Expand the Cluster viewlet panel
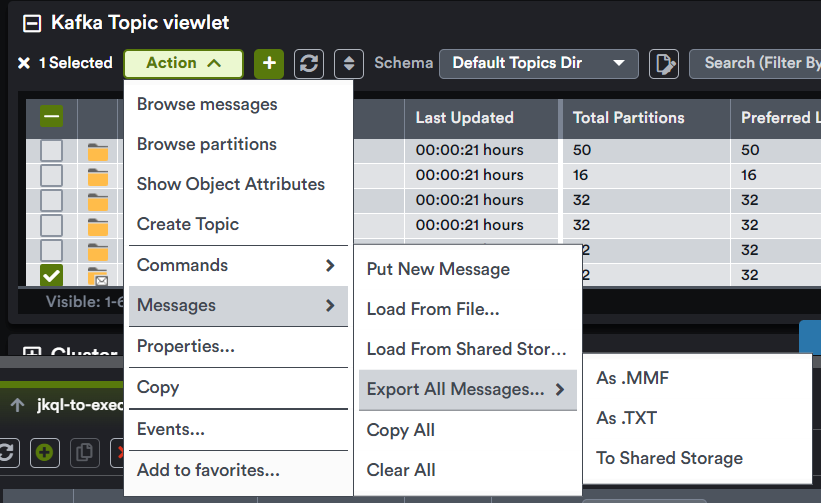This screenshot has width=821, height=503. coord(31,352)
